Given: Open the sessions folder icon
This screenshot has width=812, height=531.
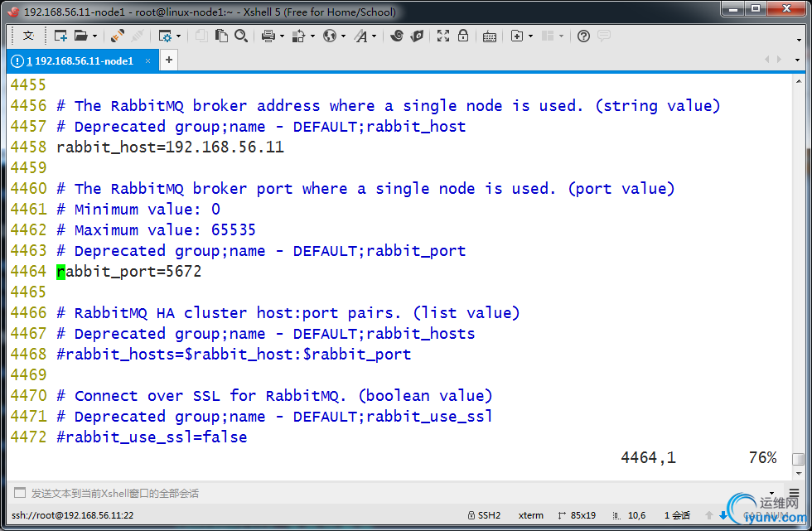Looking at the screenshot, I should pyautogui.click(x=81, y=36).
